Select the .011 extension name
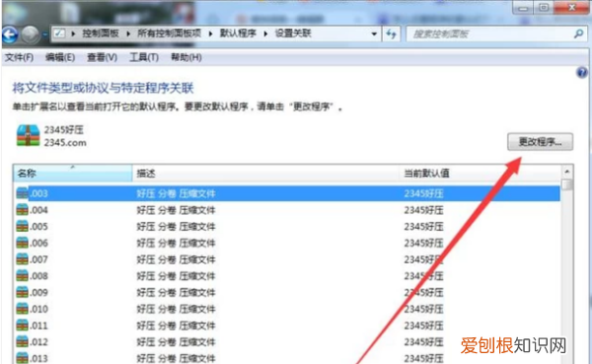 pyautogui.click(x=38, y=326)
